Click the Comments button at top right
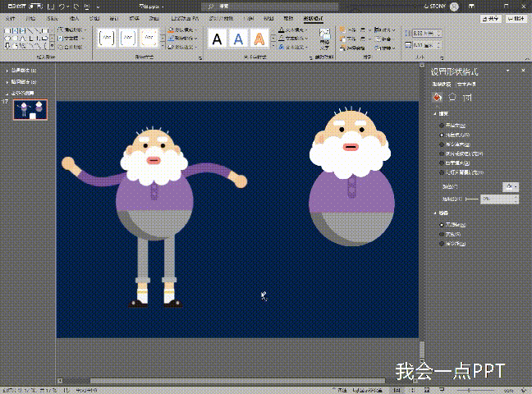532x394 pixels. click(x=516, y=19)
